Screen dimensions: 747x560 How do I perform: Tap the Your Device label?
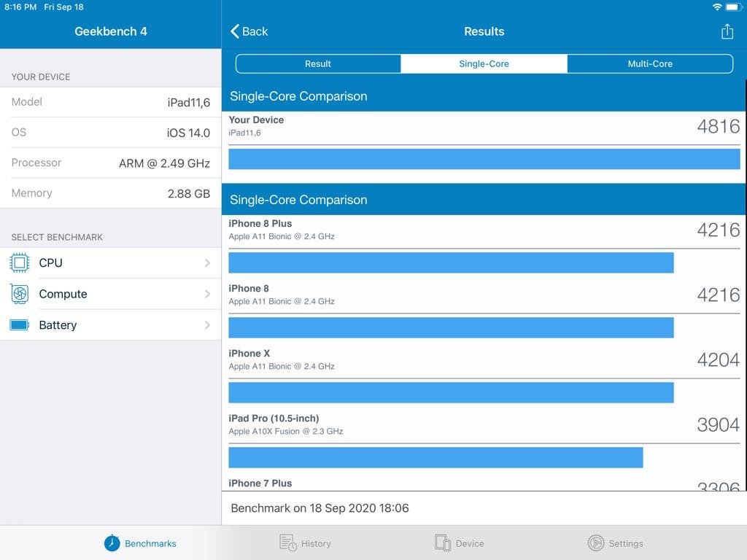[256, 120]
